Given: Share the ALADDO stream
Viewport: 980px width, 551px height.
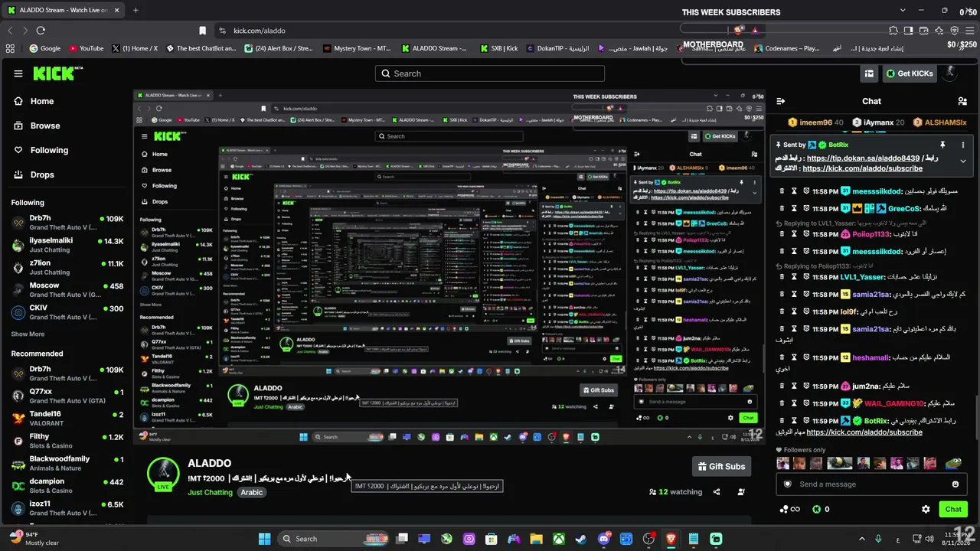Looking at the screenshot, I should (x=717, y=492).
